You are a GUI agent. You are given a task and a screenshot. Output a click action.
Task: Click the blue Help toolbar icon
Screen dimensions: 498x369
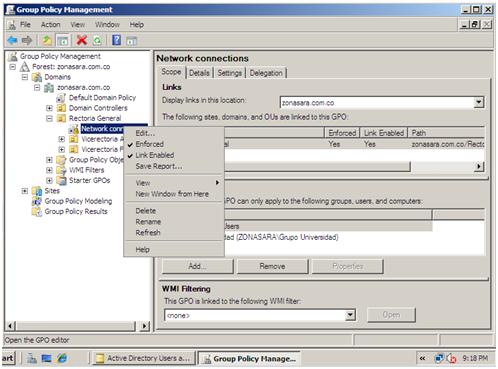(x=116, y=40)
